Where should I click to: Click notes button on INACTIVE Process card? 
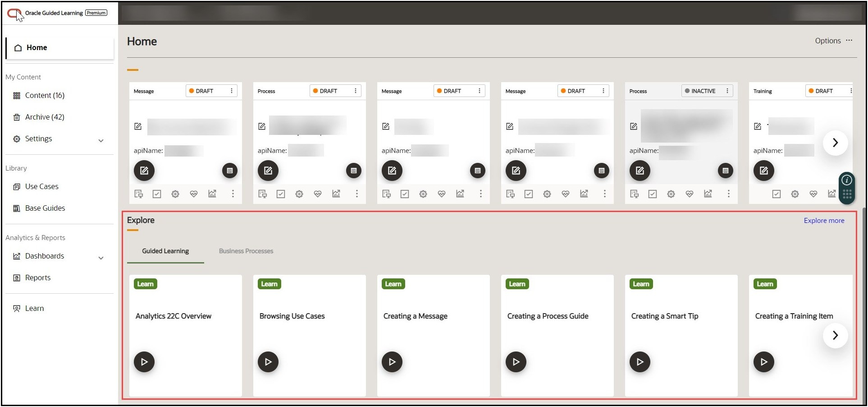coord(726,171)
